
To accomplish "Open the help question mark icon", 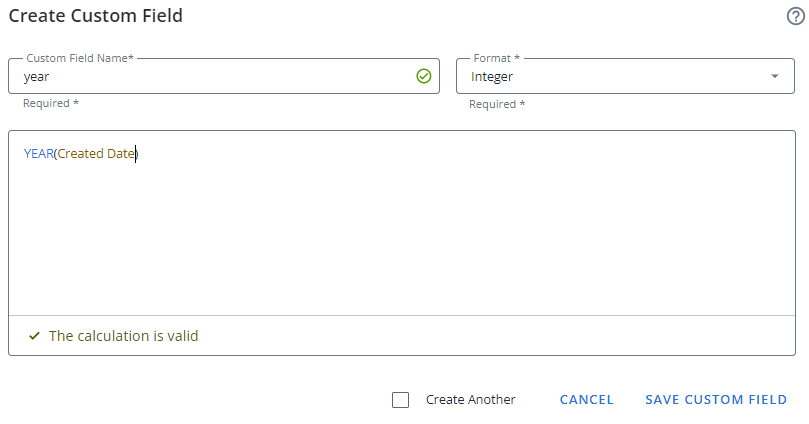I will pyautogui.click(x=796, y=17).
